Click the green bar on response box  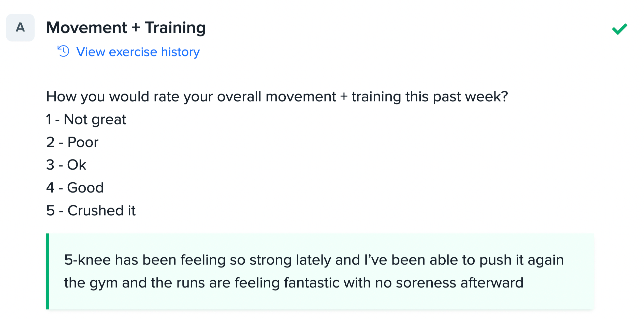[47, 271]
